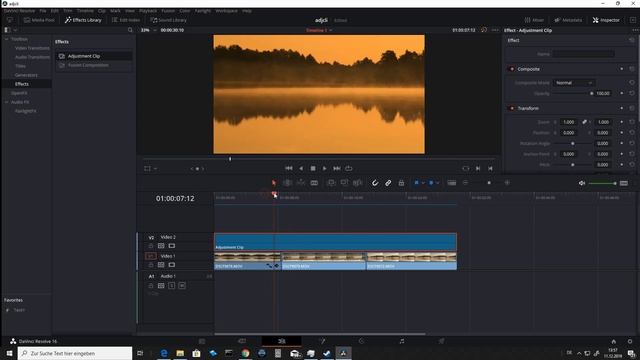
Task: Toggle Loop playback button
Action: [x=349, y=168]
